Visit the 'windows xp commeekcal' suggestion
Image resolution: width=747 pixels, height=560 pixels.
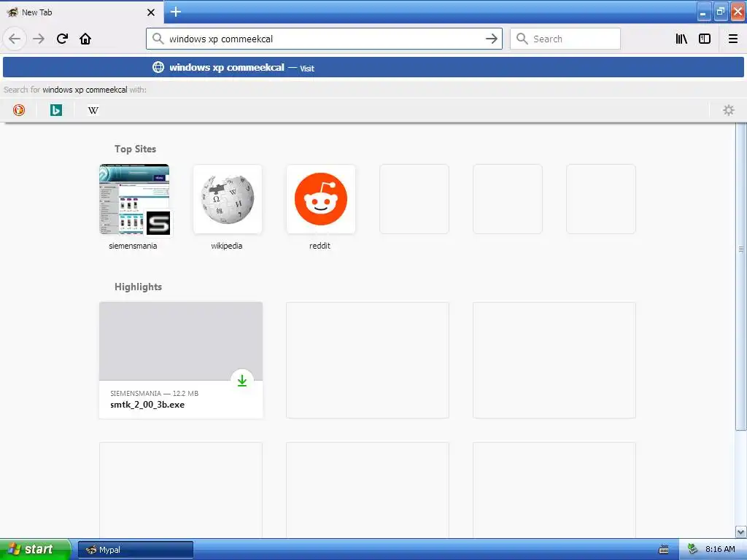(373, 67)
